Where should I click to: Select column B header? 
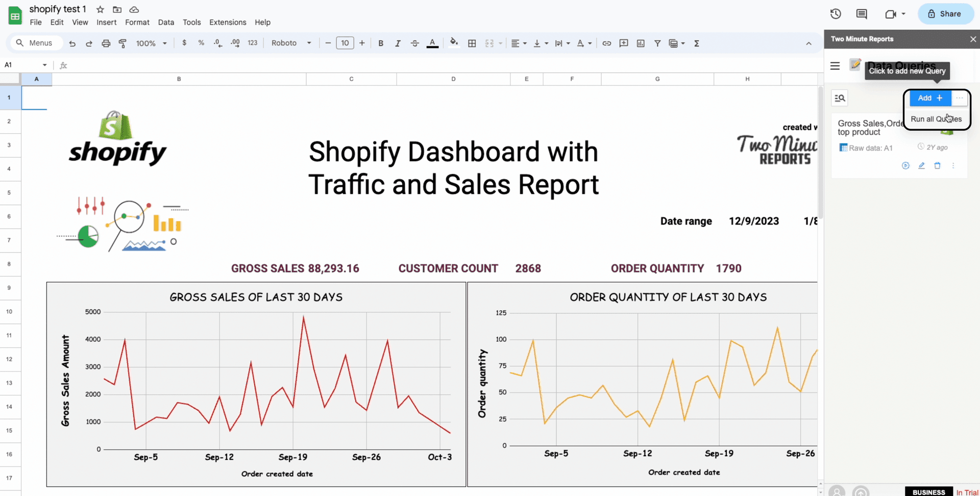point(179,79)
